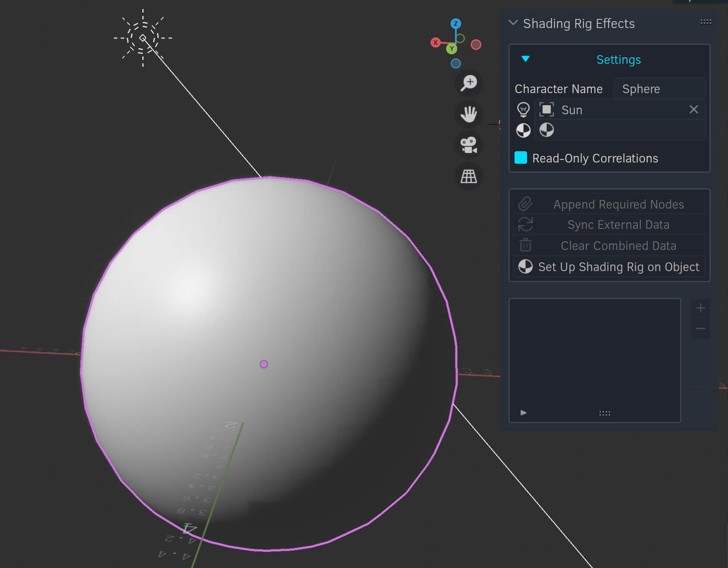Click Append Required Nodes button

pos(609,204)
